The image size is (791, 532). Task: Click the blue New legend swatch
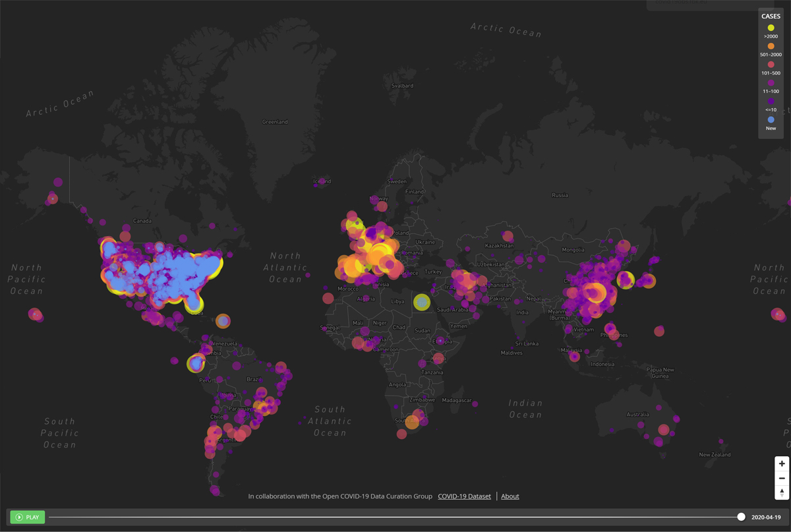pyautogui.click(x=771, y=120)
